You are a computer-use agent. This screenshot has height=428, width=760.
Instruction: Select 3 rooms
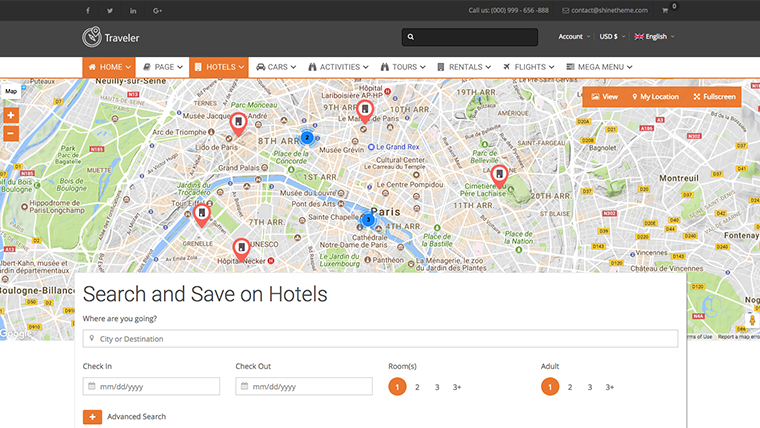pos(437,387)
